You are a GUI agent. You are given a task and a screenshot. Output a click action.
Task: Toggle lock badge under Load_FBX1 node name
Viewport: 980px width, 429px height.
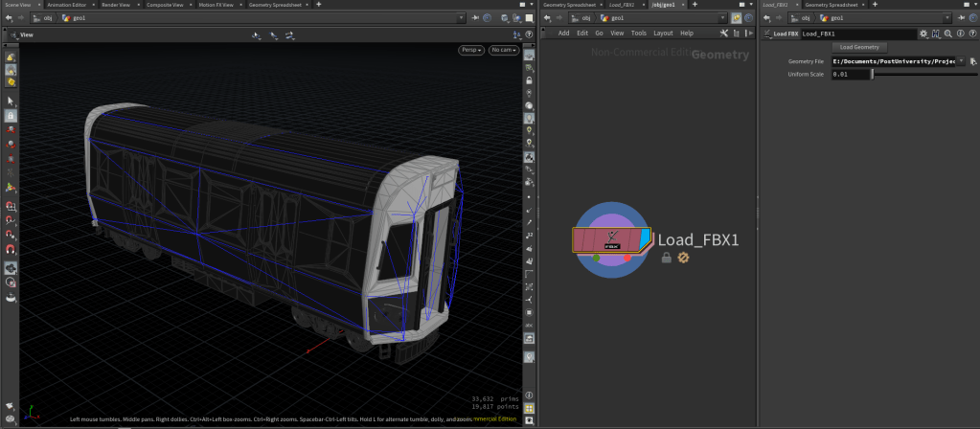668,258
